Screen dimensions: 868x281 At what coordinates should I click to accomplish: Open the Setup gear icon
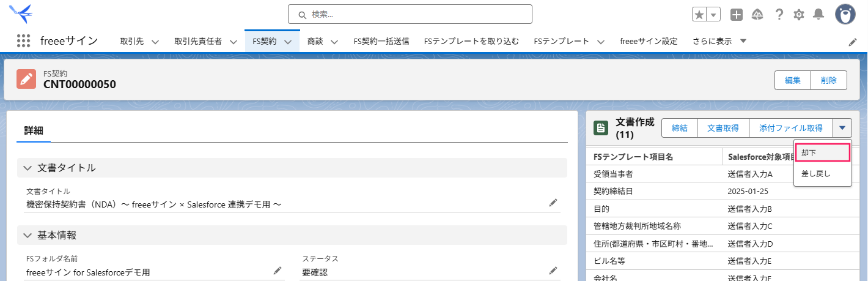tap(798, 15)
